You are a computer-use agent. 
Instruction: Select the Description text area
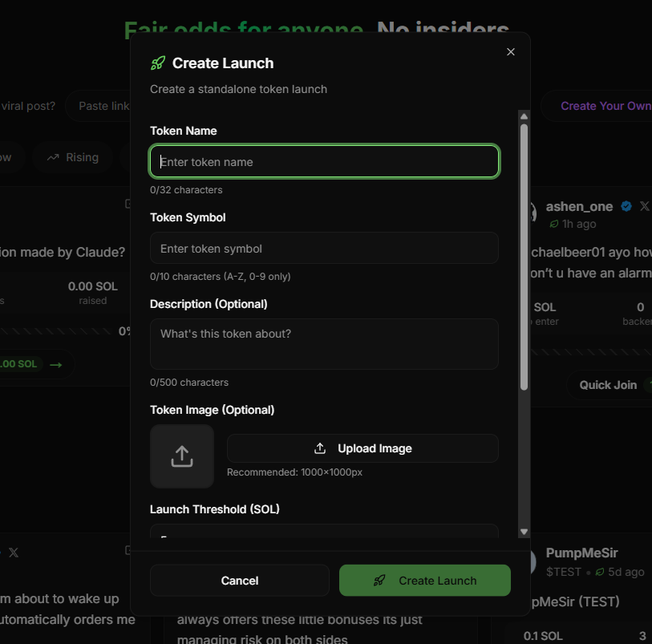tap(324, 343)
